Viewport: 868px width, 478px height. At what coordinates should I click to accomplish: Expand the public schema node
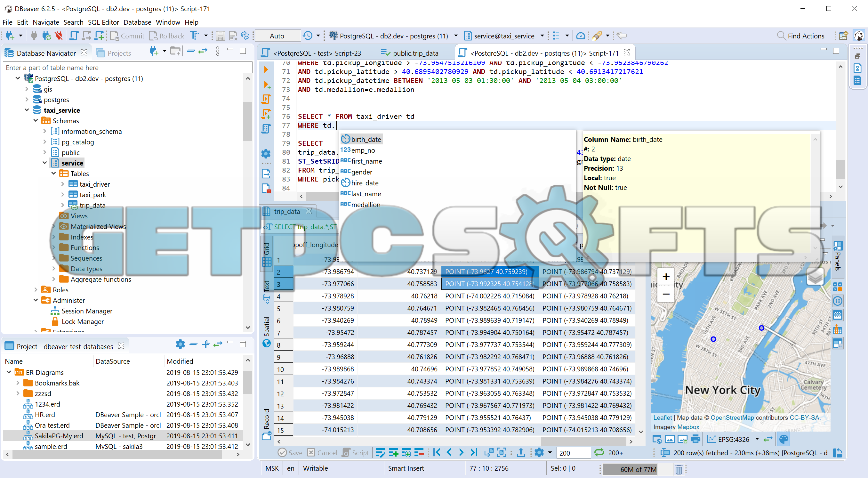44,152
